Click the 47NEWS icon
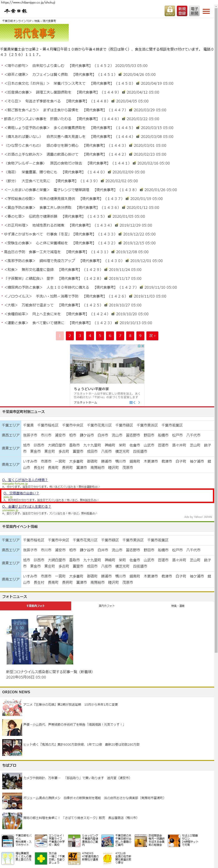The height and width of the screenshot is (868, 218). pos(74,858)
